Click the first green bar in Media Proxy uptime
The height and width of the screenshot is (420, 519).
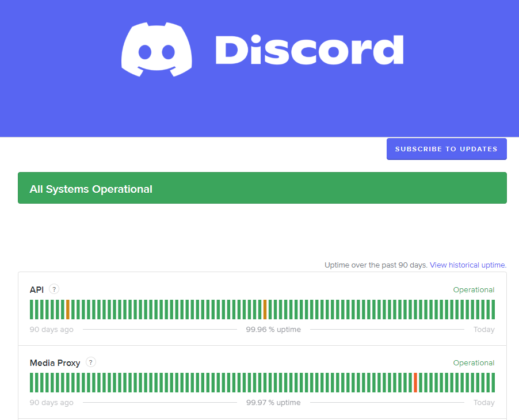pyautogui.click(x=32, y=383)
